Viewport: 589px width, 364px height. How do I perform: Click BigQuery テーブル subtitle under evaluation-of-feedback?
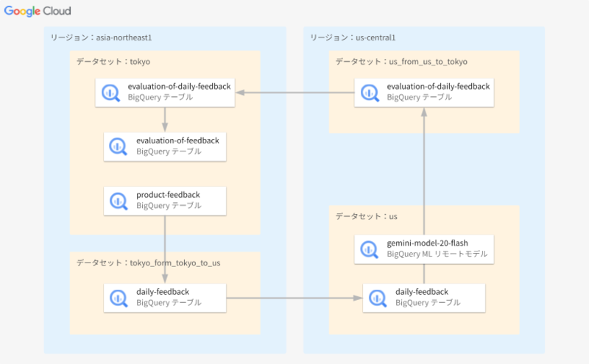169,151
